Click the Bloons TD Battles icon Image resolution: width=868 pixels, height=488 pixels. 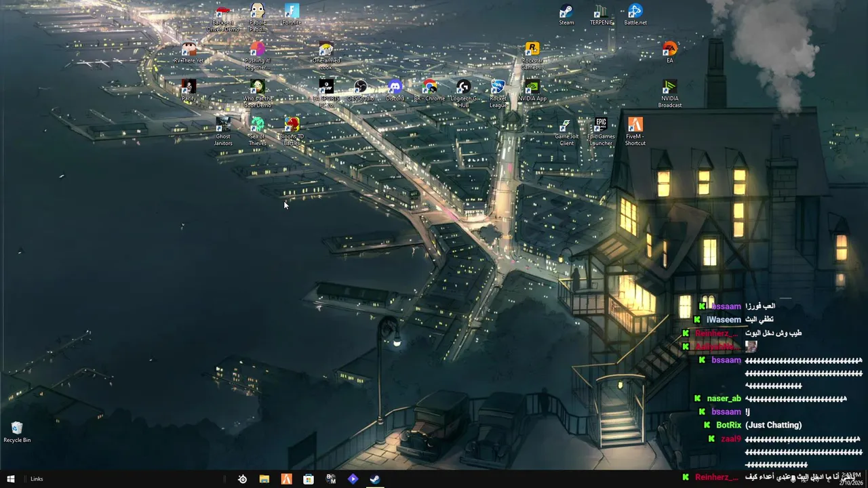(292, 132)
